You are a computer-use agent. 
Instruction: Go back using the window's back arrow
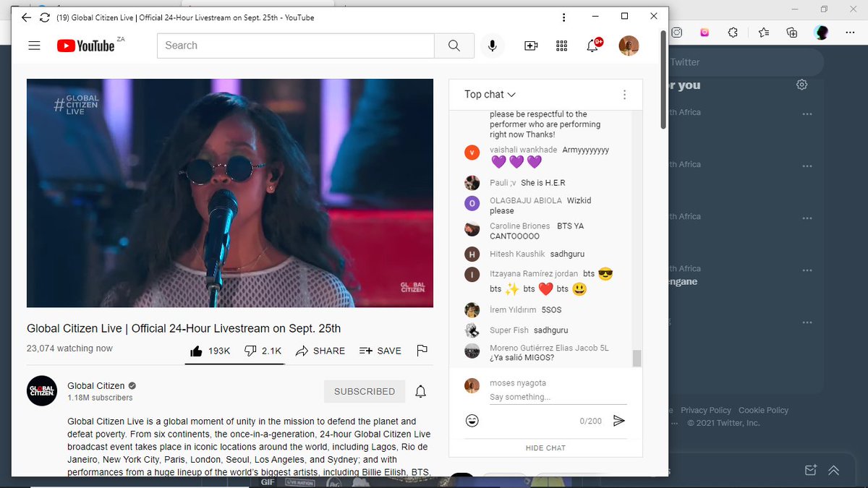click(x=27, y=17)
